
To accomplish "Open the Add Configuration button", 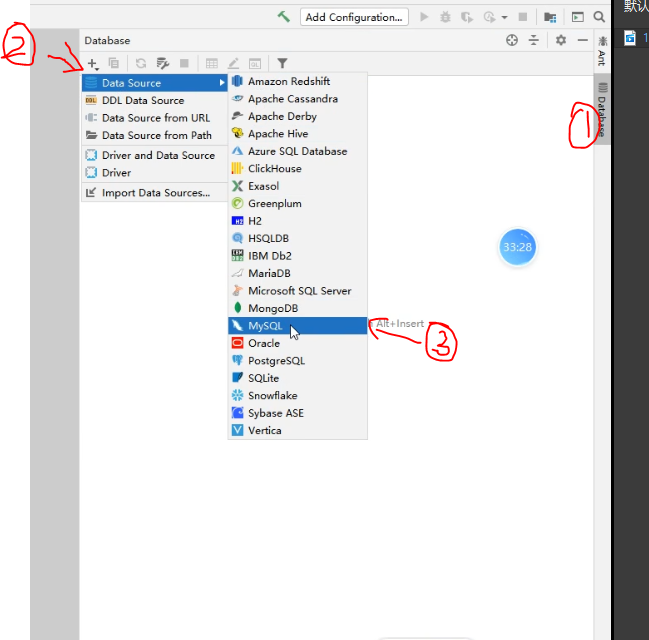I will click(x=354, y=17).
